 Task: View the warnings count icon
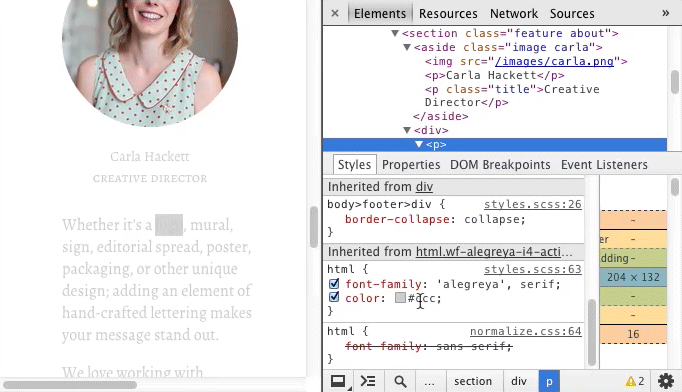click(635, 381)
